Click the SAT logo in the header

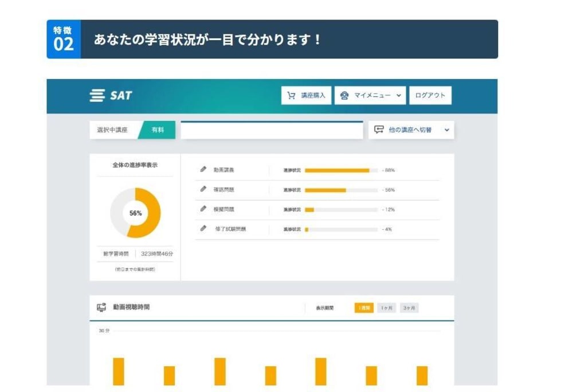click(111, 96)
